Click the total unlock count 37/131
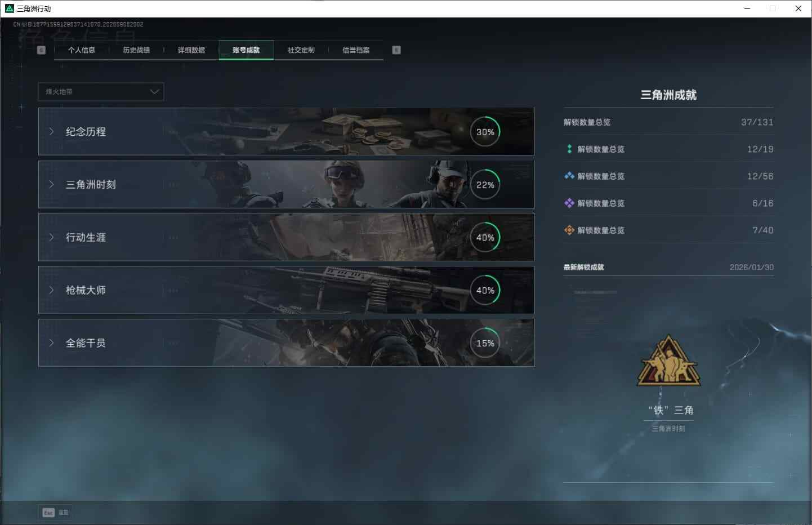Image resolution: width=812 pixels, height=525 pixels. [757, 122]
